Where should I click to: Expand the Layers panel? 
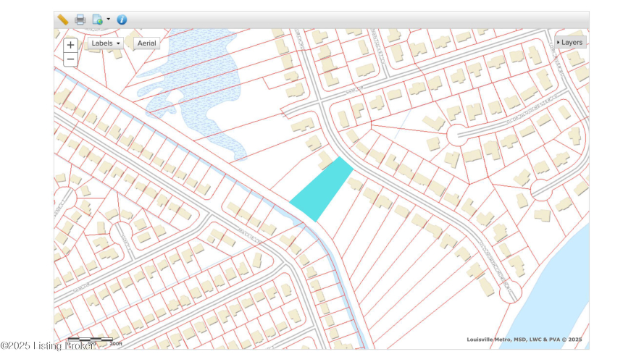pos(570,42)
